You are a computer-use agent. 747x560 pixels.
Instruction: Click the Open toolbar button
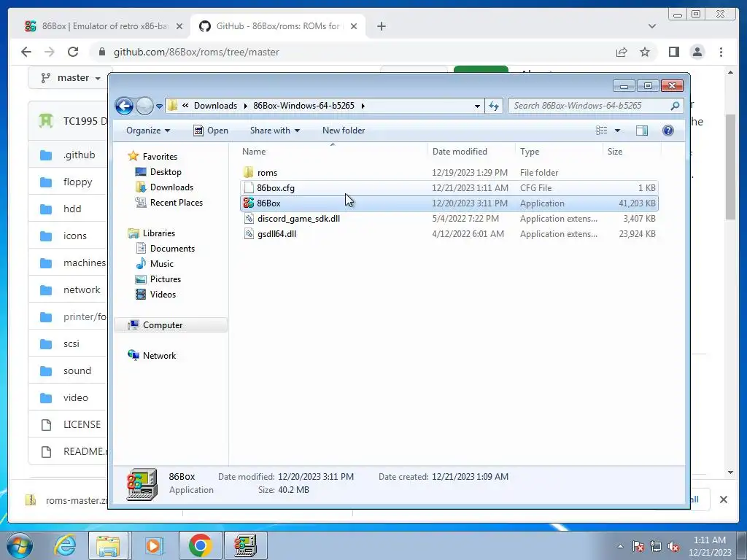click(211, 131)
